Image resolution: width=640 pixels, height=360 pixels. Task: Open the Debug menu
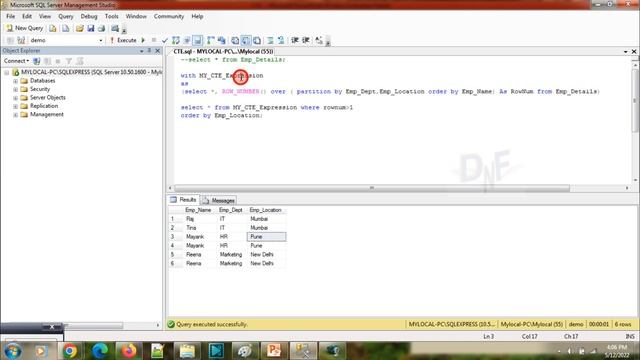(89, 16)
